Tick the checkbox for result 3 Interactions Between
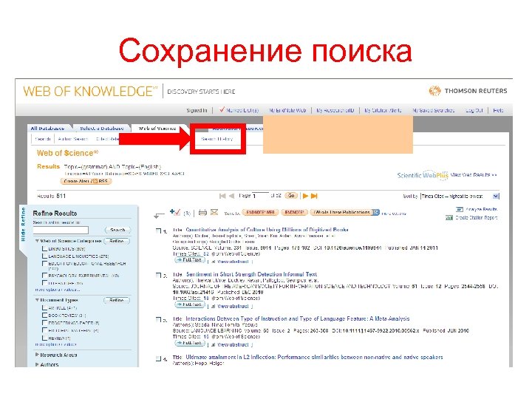This screenshot has width=532, height=399. pyautogui.click(x=158, y=320)
